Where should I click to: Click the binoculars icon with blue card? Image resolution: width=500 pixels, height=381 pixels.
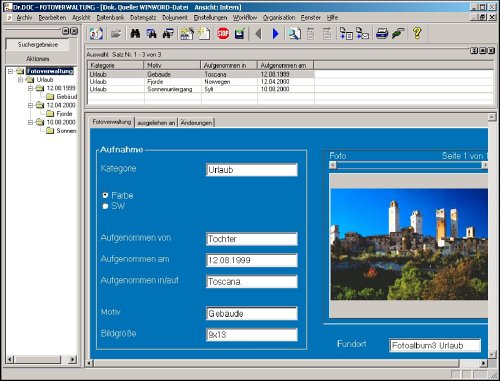(168, 34)
